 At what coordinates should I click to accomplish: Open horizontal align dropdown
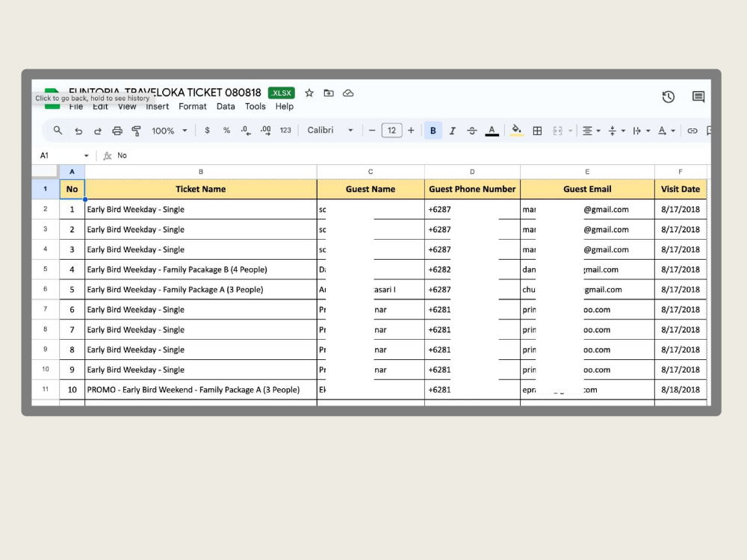point(591,131)
